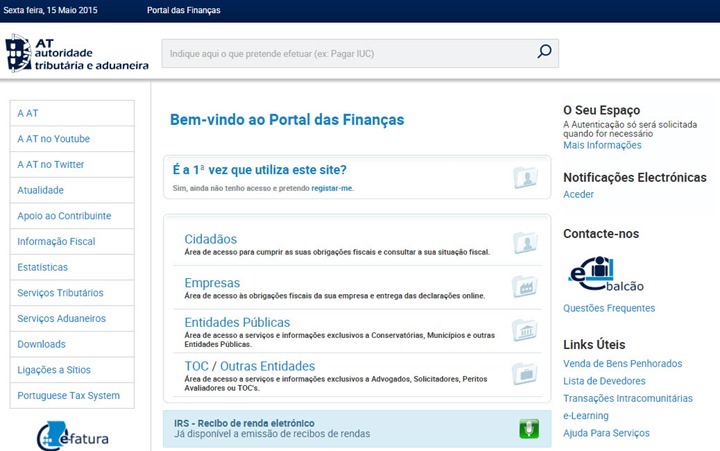720x451 pixels.
Task: Open the e-Learning link
Action: point(586,416)
